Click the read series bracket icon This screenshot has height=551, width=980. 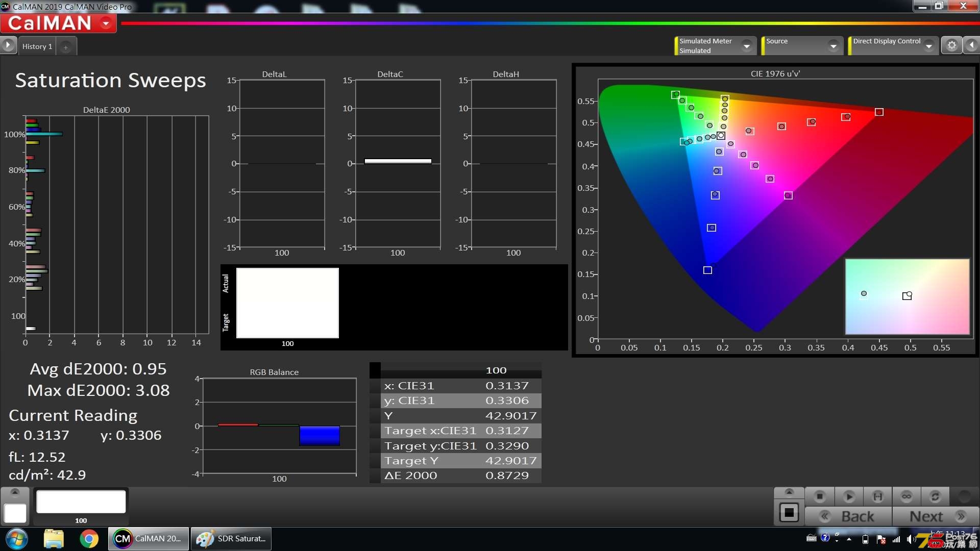point(877,496)
